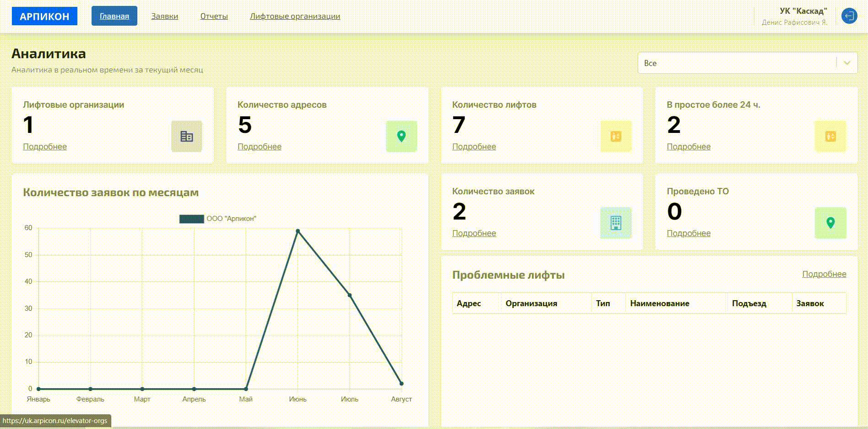The image size is (868, 429).
Task: Click the Заявок column header in table
Action: [810, 303]
